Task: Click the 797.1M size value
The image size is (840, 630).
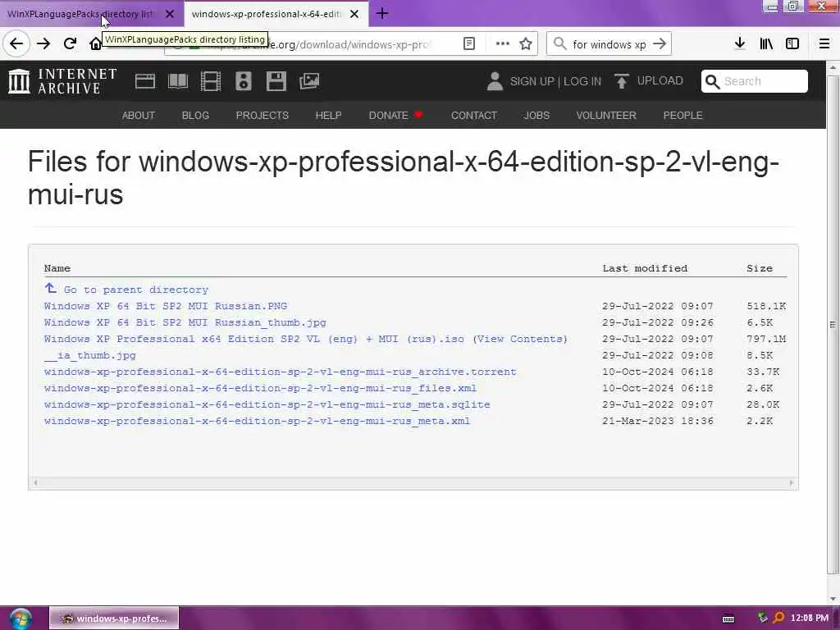Action: [766, 339]
